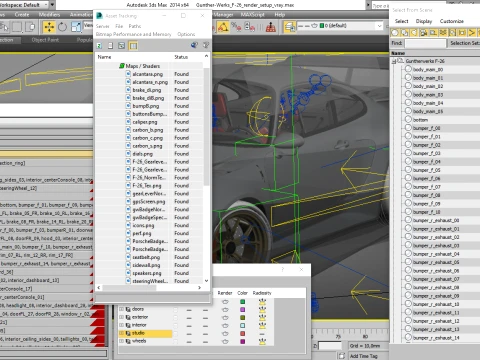Toggle Display Space Warps filter in Select From Scene
The width and height of the screenshot is (480, 360).
pyautogui.click(x=443, y=33)
